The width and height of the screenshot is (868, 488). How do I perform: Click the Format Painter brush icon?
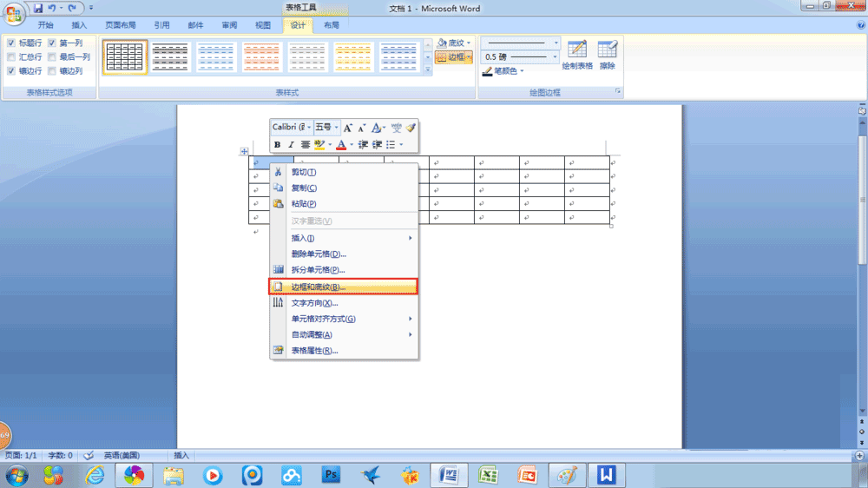411,128
